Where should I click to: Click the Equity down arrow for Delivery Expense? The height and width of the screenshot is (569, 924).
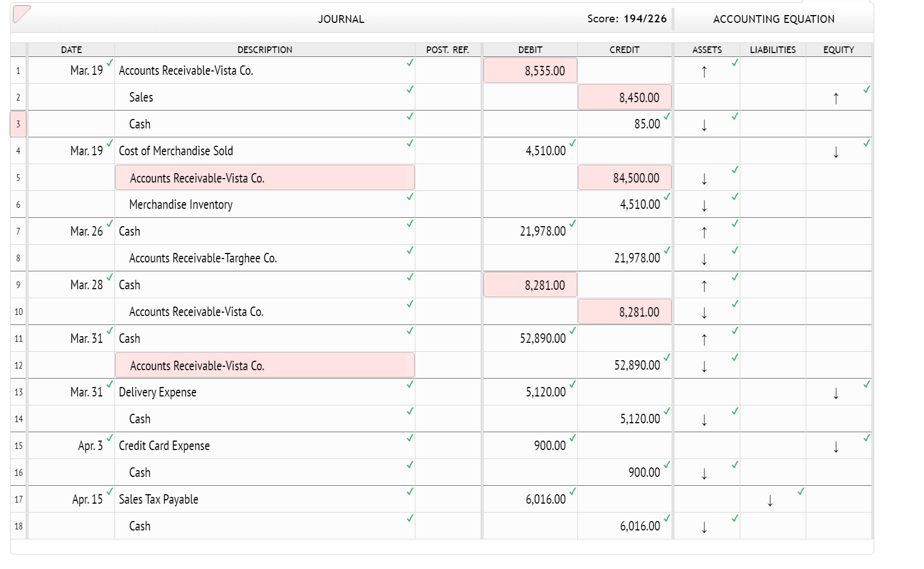coord(836,393)
